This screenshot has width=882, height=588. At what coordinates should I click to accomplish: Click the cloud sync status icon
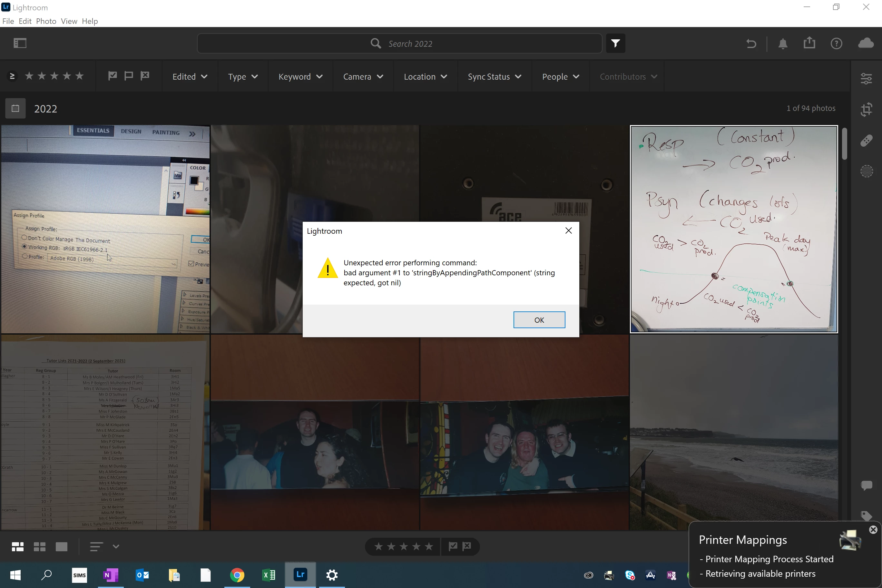point(866,44)
